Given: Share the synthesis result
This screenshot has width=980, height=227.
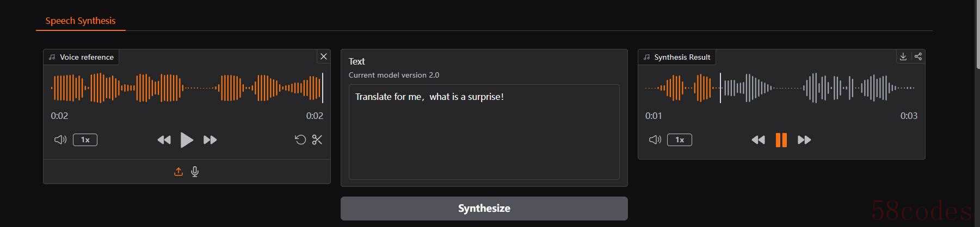Looking at the screenshot, I should click(918, 56).
